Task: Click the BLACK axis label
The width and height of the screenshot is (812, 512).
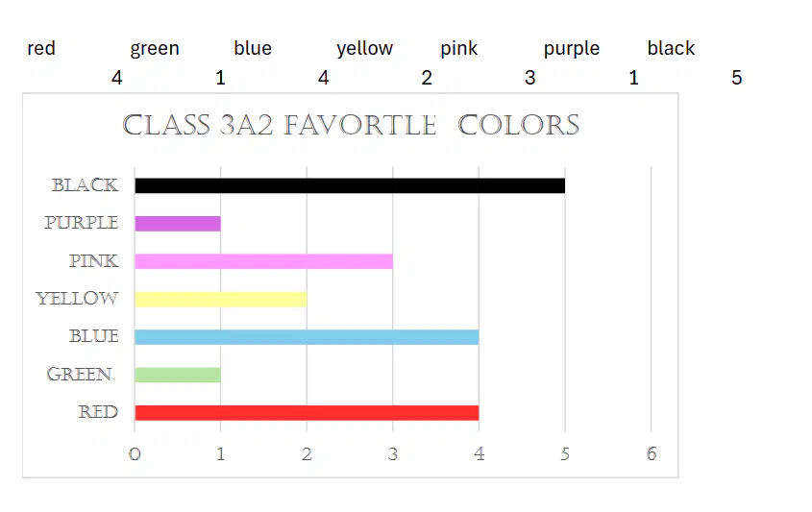Action: coord(85,184)
